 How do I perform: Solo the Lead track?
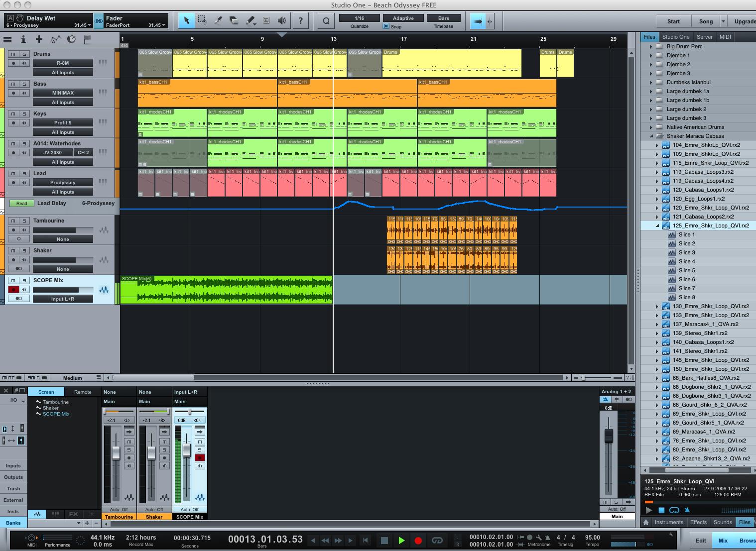pos(23,173)
